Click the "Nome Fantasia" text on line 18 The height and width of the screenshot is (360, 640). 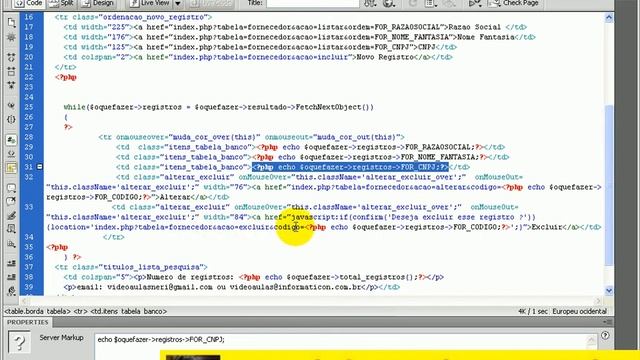click(x=486, y=37)
